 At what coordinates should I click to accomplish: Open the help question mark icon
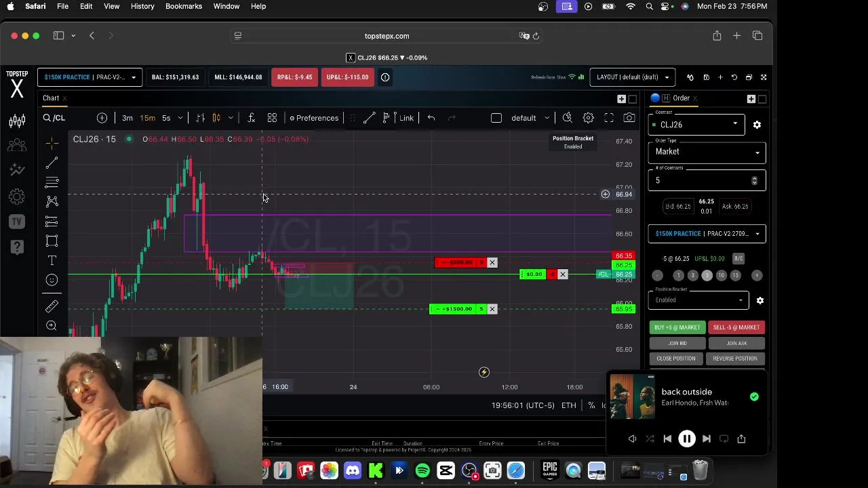coord(17,247)
